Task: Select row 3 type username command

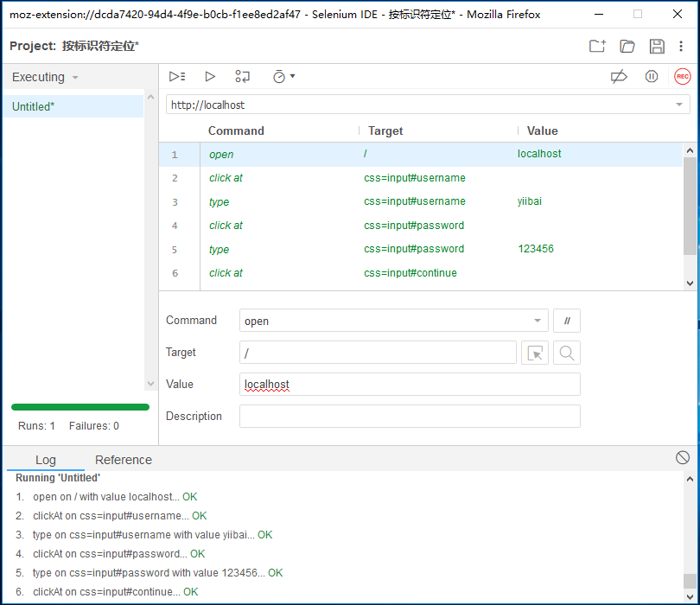Action: pos(421,202)
